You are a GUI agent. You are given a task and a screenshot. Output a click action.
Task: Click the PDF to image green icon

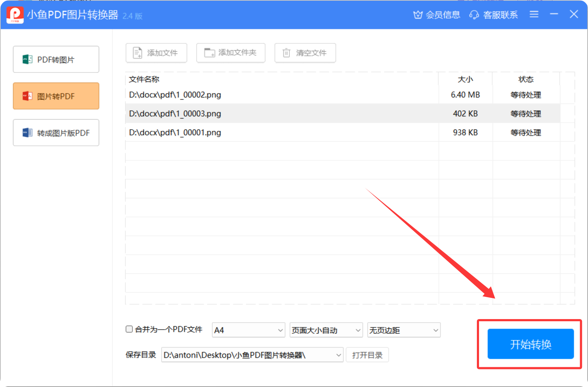pyautogui.click(x=27, y=60)
